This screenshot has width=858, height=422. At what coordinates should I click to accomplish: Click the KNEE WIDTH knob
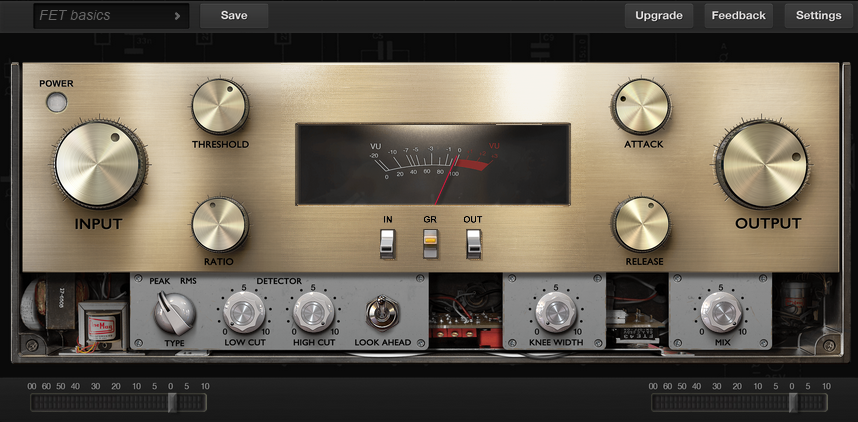[x=556, y=313]
